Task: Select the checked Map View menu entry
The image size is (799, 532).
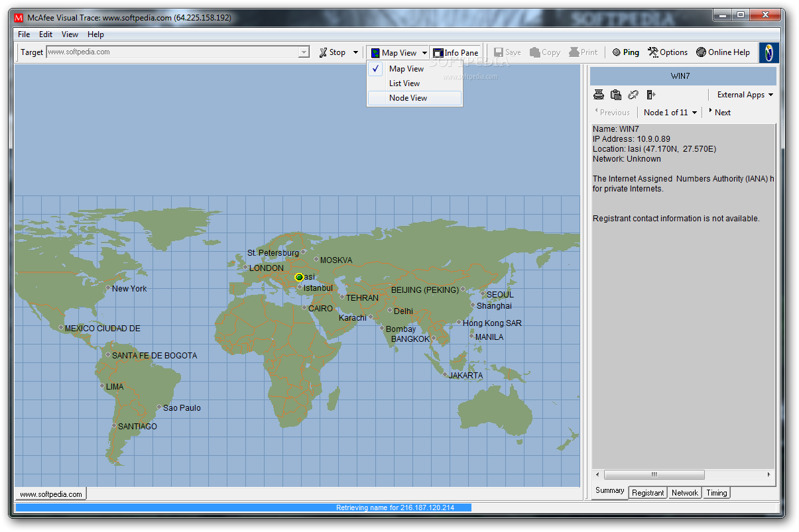Action: point(414,69)
